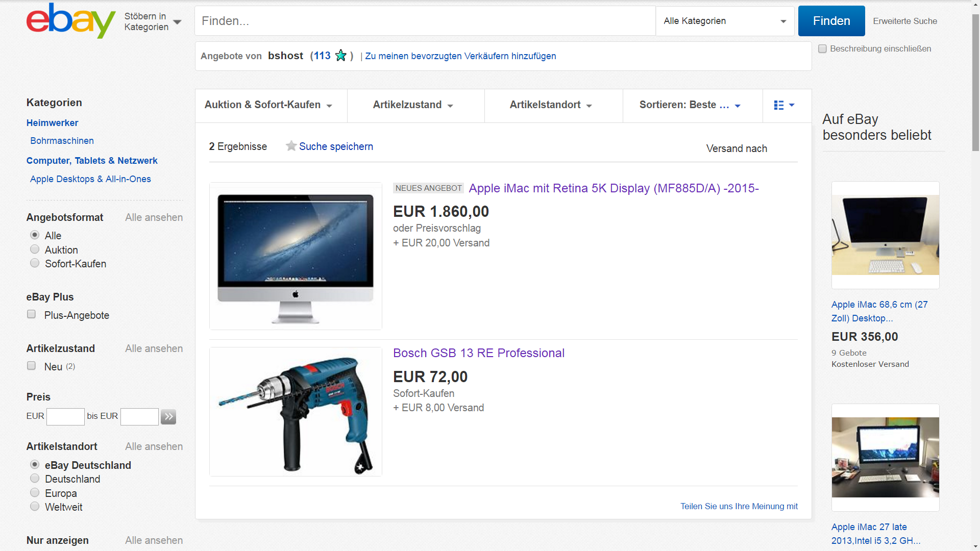Viewport: 980px width, 551px height.
Task: Click Alle ansehen next to Artikelzustand
Action: click(154, 348)
